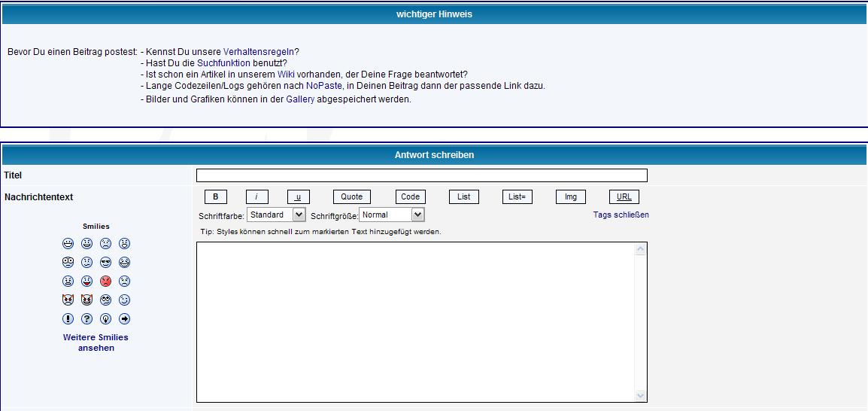
Task: Click the message area scrollbar up arrow
Action: [641, 249]
